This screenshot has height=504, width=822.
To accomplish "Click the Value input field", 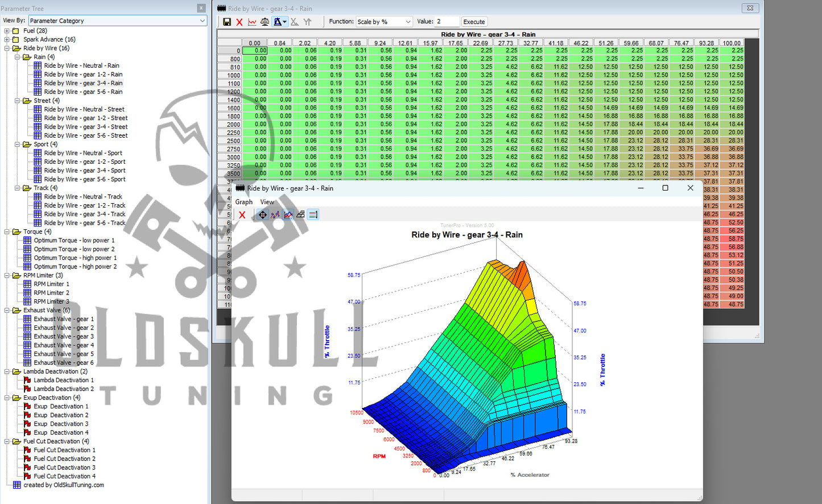I will 447,22.
